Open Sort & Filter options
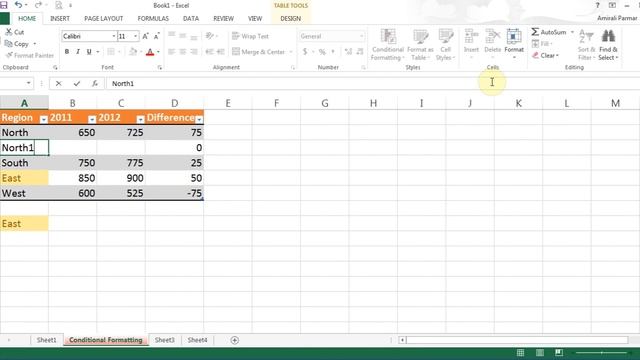 [587, 45]
